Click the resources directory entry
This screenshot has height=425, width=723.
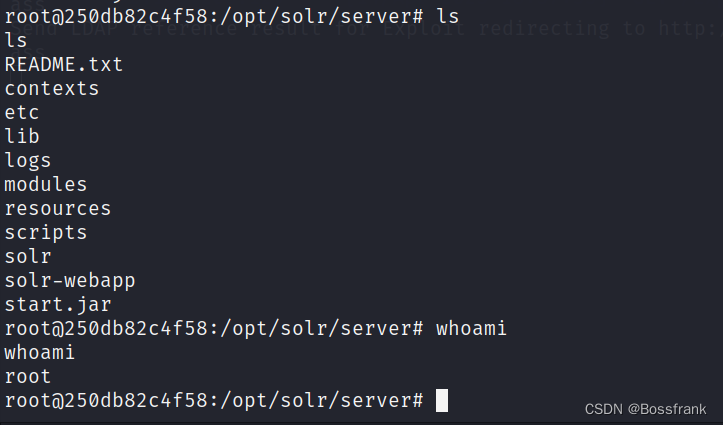[x=58, y=209]
